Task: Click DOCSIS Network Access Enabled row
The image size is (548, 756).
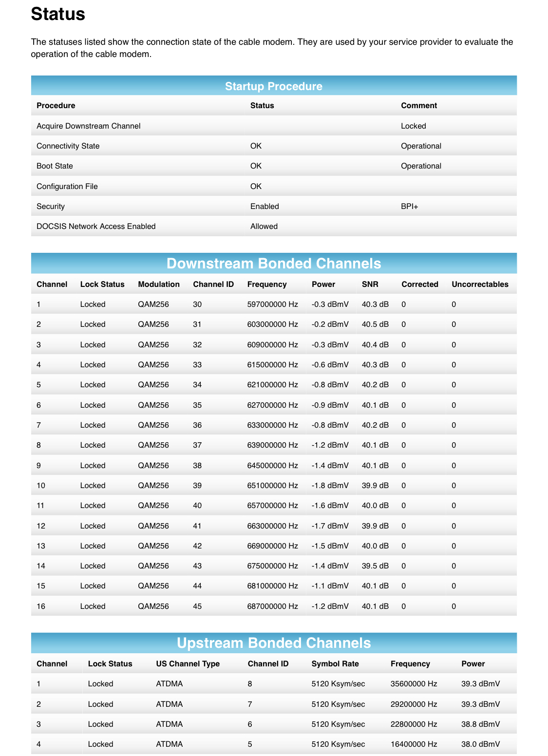Action: click(96, 226)
